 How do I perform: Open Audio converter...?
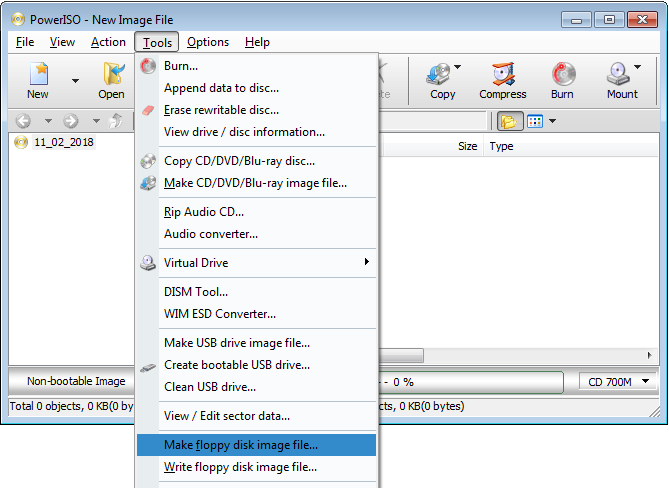click(x=256, y=234)
